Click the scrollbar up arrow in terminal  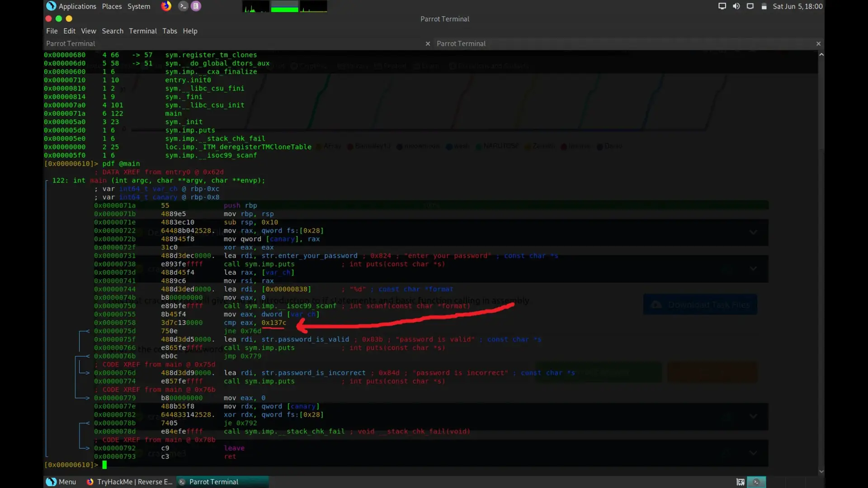(x=821, y=54)
